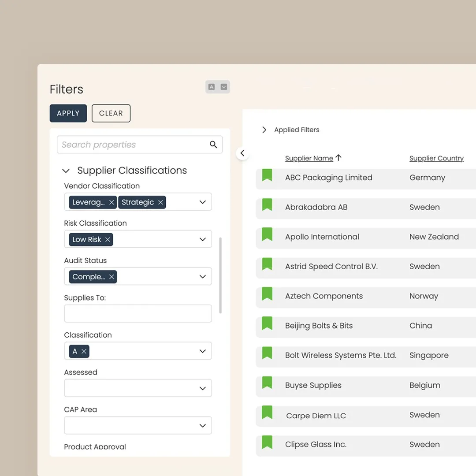This screenshot has width=476, height=476.
Task: Click the China country cell
Action: coord(420,326)
